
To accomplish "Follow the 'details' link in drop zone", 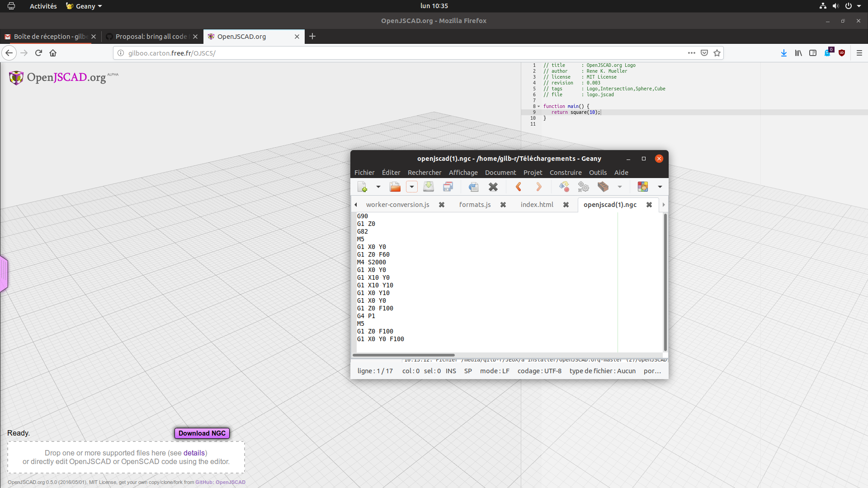I will point(194,453).
